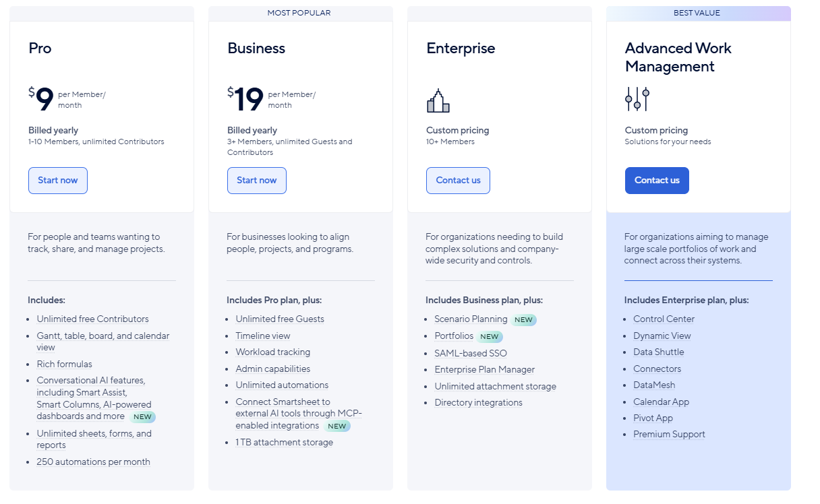
Task: Select the Rich formulas feature link
Action: pyautogui.click(x=65, y=365)
